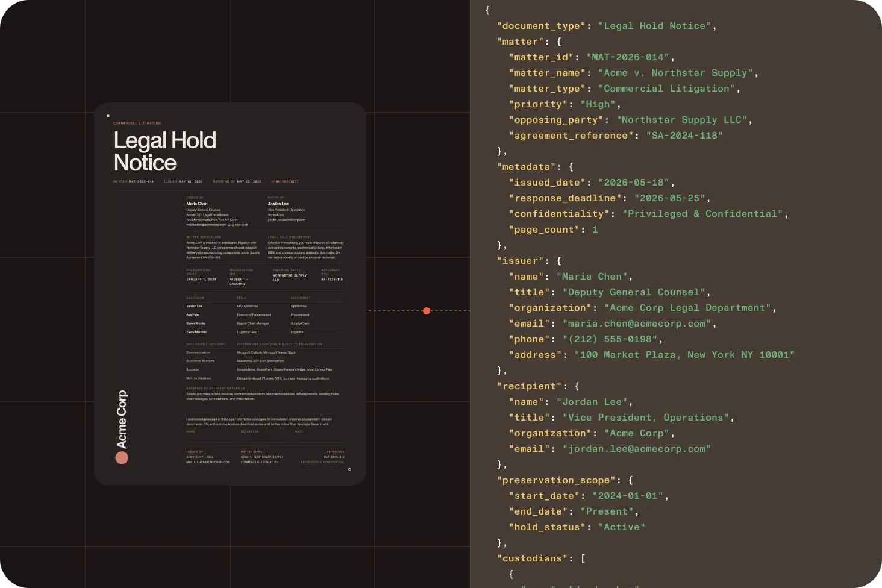Screen dimensions: 882x588
Task: Click the "custodians" key in JSON
Action: 533,558
